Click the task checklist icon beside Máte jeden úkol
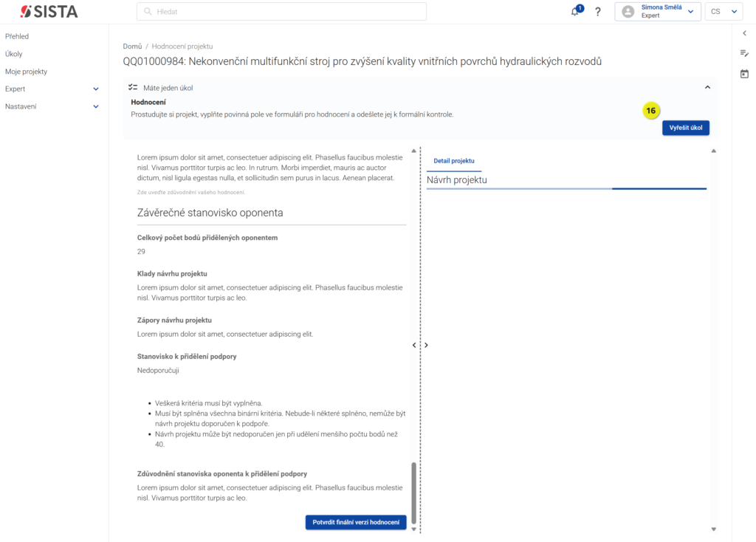The width and height of the screenshot is (756, 542). pos(133,87)
